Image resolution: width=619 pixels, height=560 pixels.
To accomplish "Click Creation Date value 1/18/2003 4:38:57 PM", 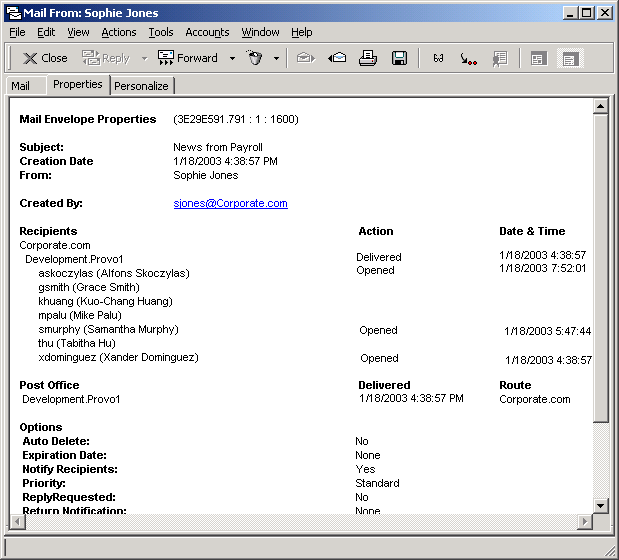I will pos(225,161).
